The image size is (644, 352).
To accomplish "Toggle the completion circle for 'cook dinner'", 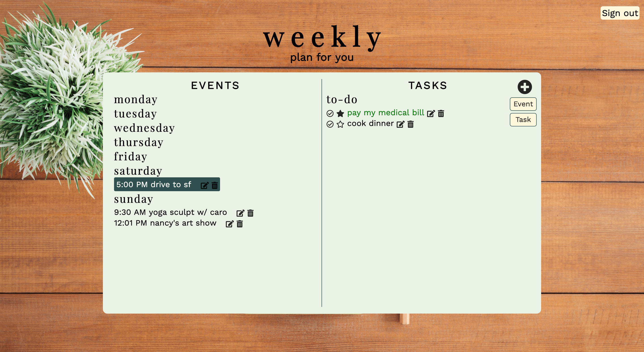I will click(330, 124).
